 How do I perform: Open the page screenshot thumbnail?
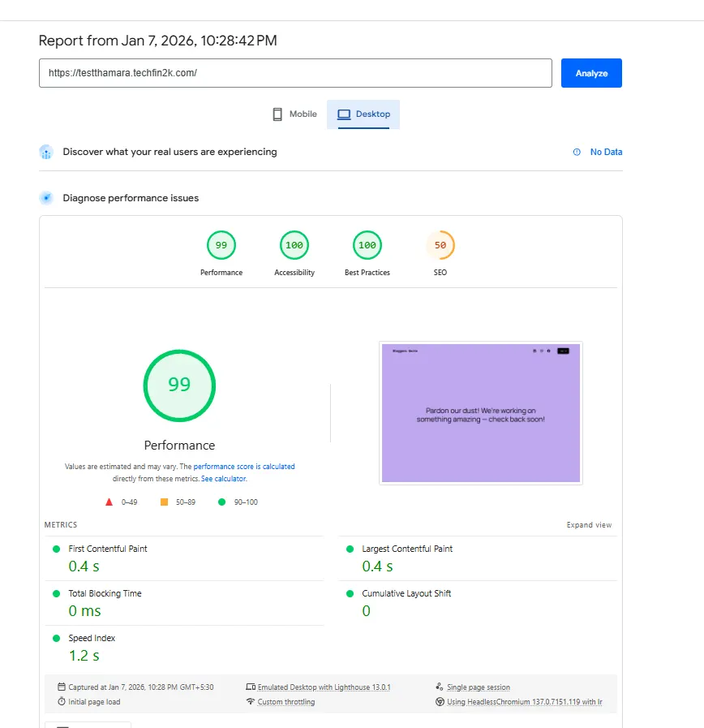coord(481,413)
